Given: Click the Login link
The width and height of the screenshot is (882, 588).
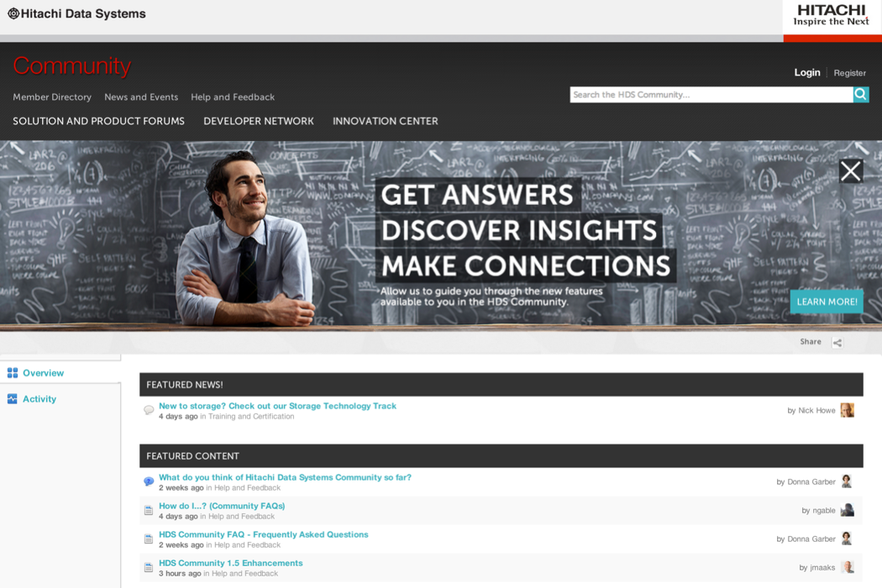Looking at the screenshot, I should click(807, 72).
